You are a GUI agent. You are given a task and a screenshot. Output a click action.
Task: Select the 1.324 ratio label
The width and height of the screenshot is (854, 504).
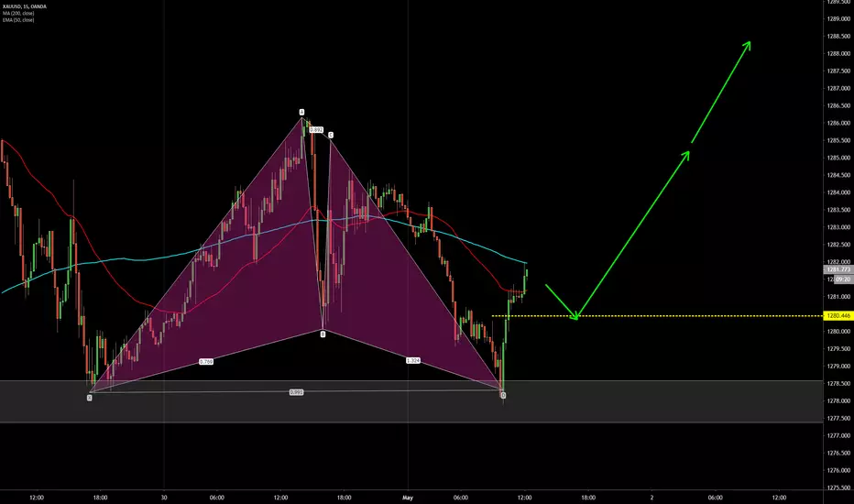413,360
